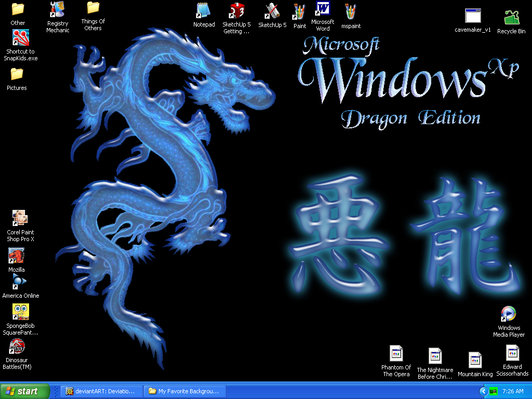Open Windows Media Player shortcut
The image size is (532, 399).
tap(508, 314)
